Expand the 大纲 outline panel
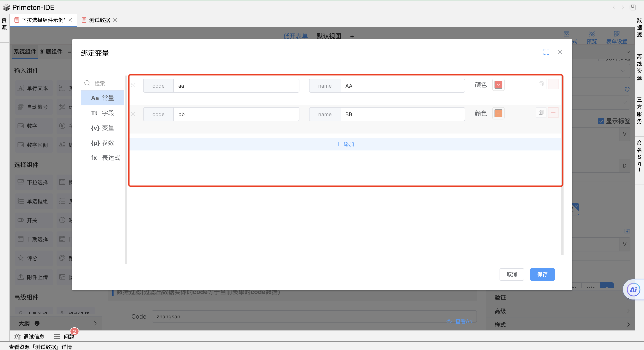The height and width of the screenshot is (350, 644). (x=95, y=323)
